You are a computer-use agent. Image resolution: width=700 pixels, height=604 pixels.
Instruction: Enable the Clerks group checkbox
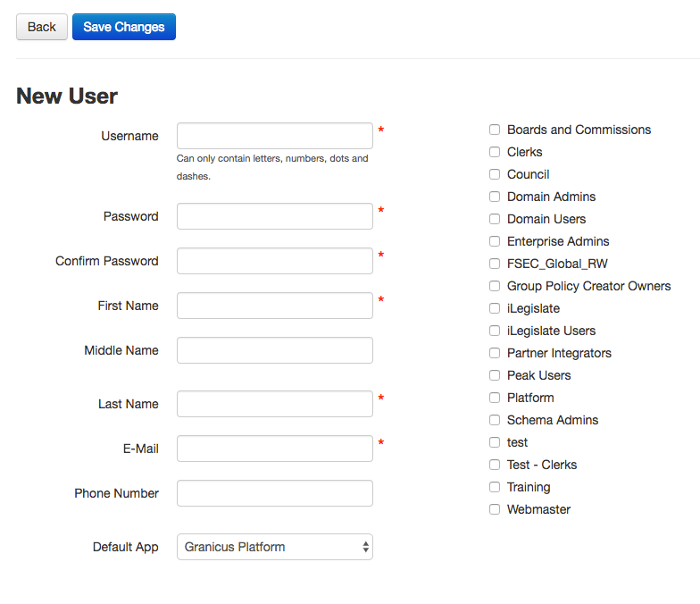click(x=495, y=152)
